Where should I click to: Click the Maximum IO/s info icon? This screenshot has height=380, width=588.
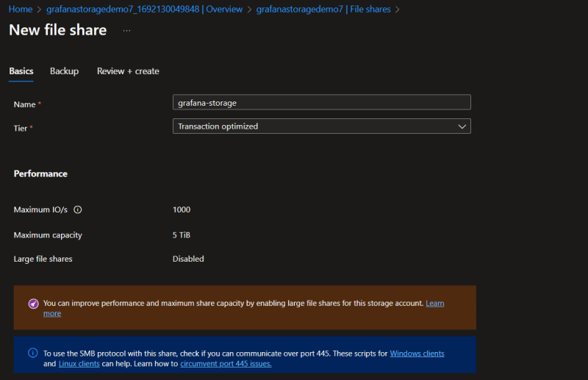coord(78,209)
